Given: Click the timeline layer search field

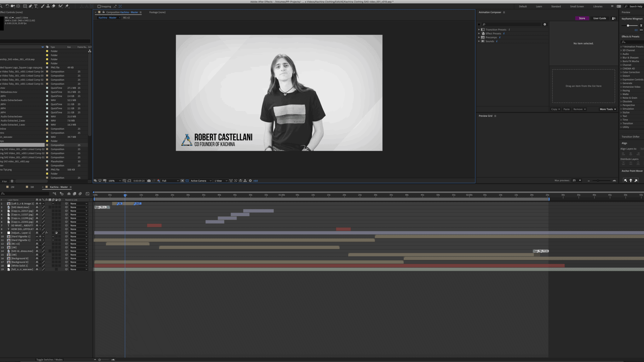Looking at the screenshot, I should coord(25,194).
